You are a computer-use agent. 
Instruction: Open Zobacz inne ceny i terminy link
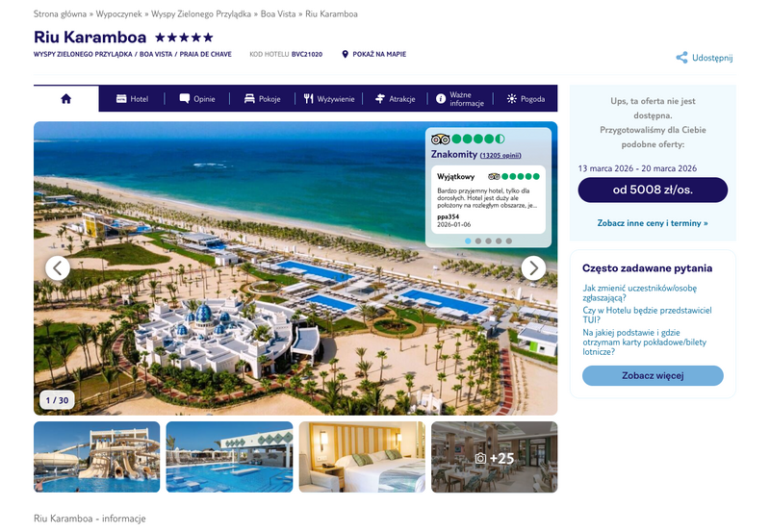pos(653,223)
